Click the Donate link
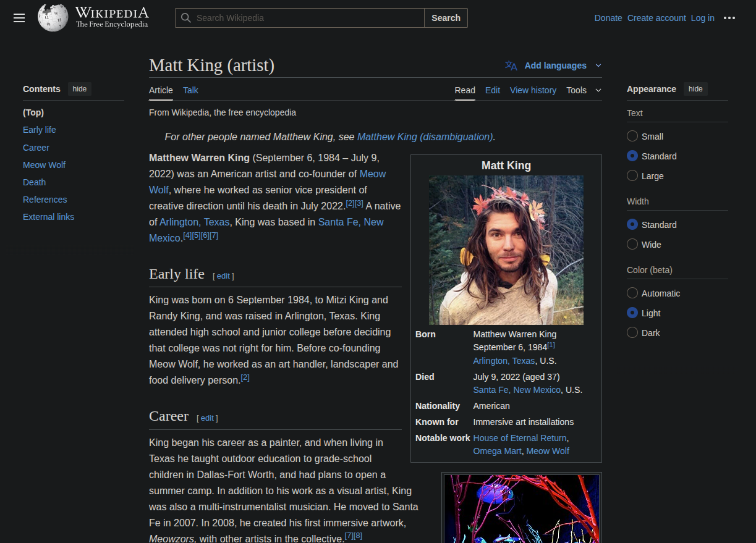The width and height of the screenshot is (756, 543). coord(608,18)
